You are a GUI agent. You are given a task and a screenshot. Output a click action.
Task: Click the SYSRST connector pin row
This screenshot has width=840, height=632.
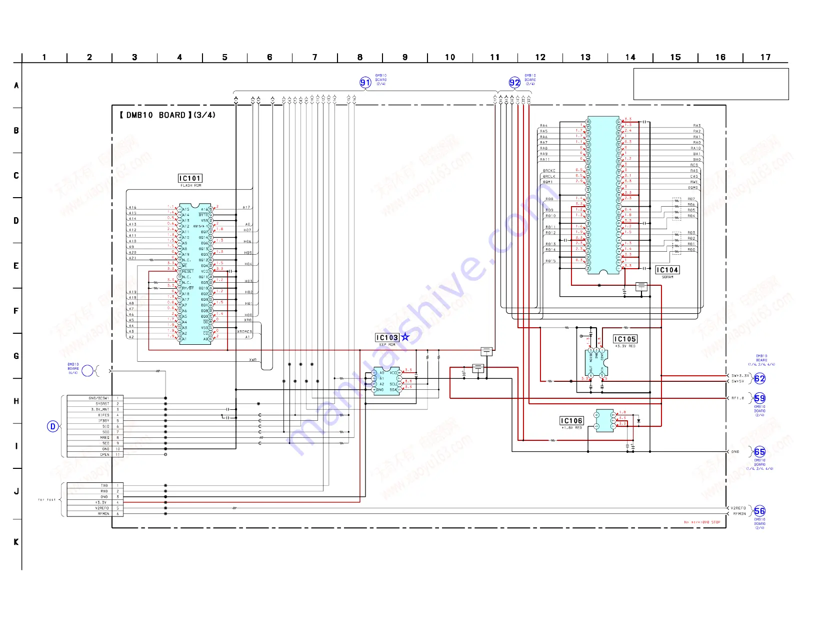tap(95, 404)
